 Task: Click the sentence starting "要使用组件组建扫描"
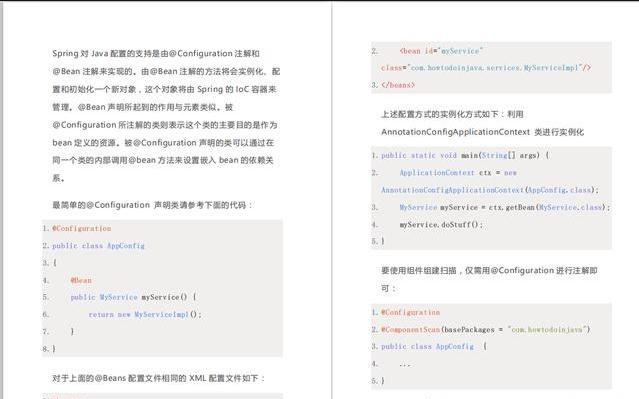coord(489,271)
